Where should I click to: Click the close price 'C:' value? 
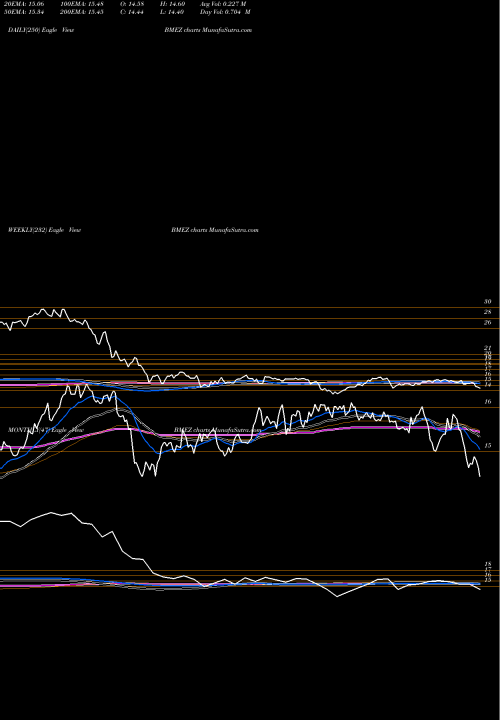131,12
